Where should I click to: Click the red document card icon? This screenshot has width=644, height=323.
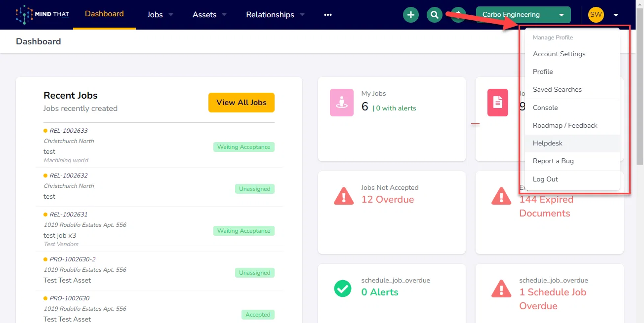pyautogui.click(x=498, y=103)
